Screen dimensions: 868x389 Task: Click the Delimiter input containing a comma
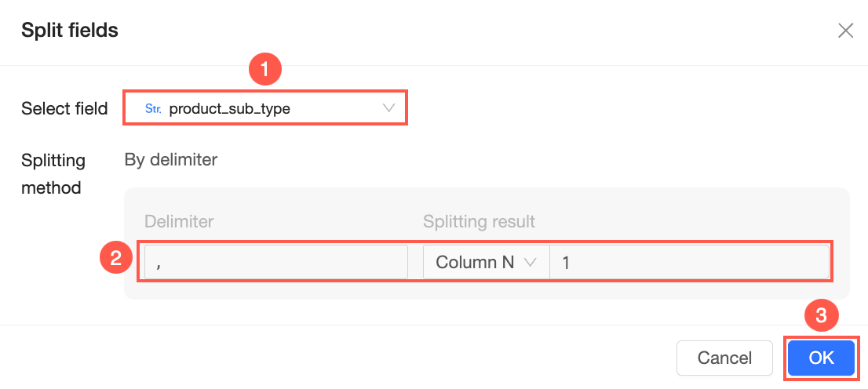point(275,262)
